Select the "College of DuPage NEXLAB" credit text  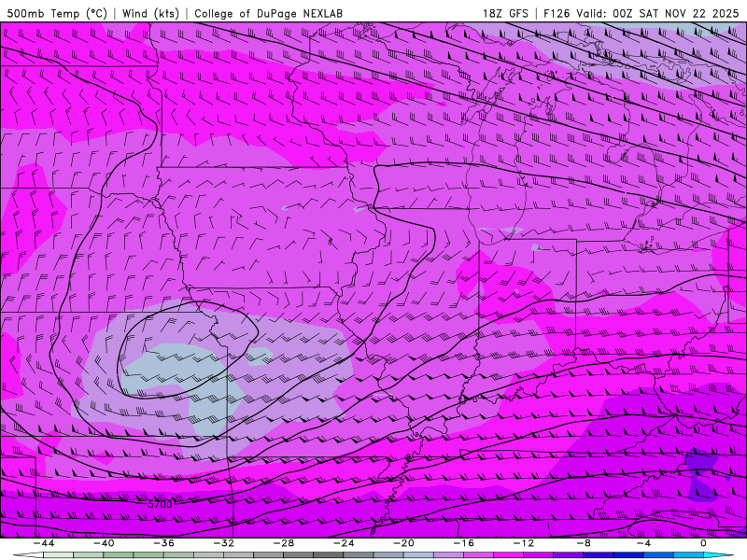(268, 13)
